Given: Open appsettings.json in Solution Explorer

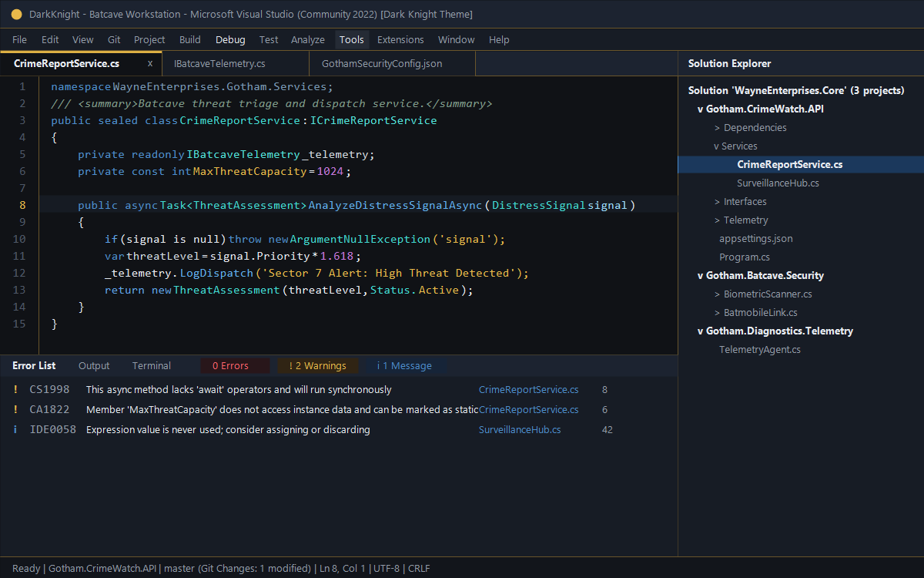Looking at the screenshot, I should pos(755,239).
